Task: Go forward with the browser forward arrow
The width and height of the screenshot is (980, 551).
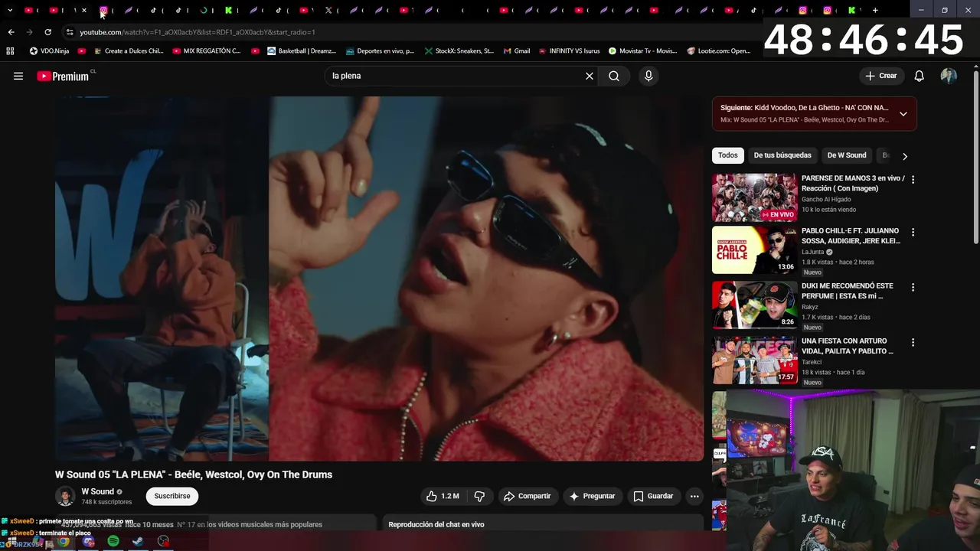Action: 29,32
